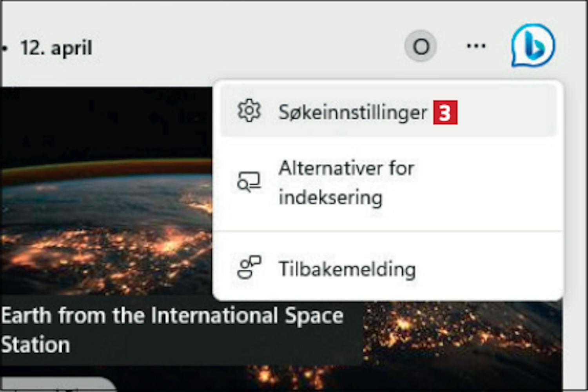Click the empty header area beside the date
The width and height of the screenshot is (588, 392).
[243, 47]
